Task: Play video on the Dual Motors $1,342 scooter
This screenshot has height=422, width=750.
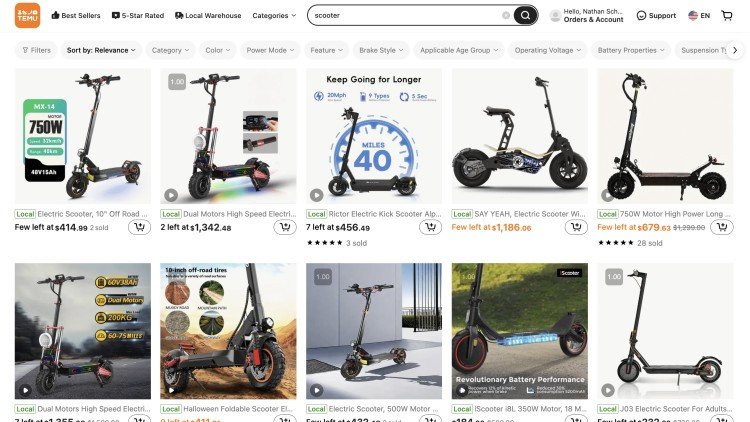Action: coord(171,195)
